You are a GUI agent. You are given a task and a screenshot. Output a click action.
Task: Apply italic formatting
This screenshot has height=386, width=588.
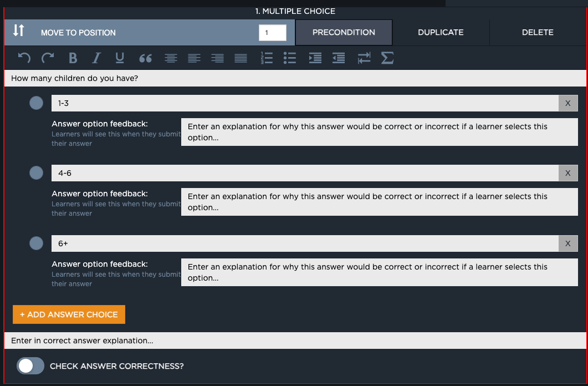tap(96, 58)
